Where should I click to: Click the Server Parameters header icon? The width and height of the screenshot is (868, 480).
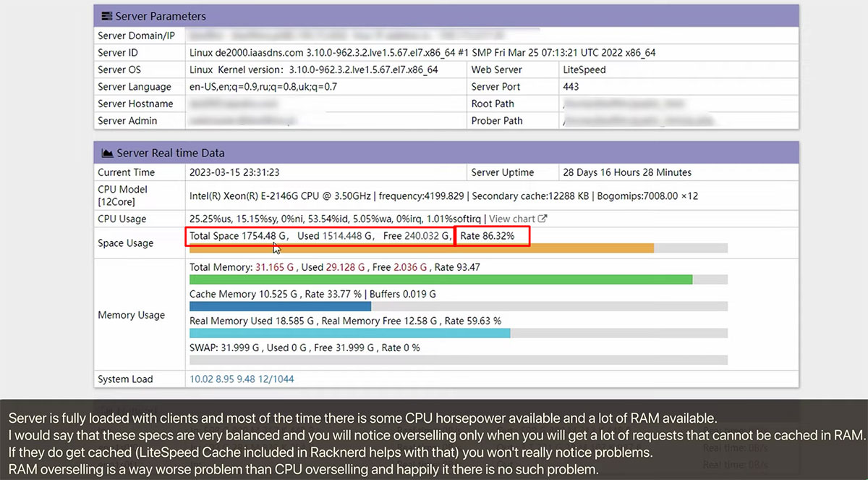tap(107, 16)
